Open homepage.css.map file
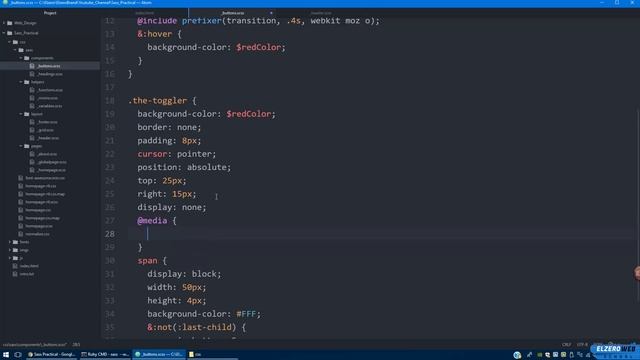 (42, 218)
